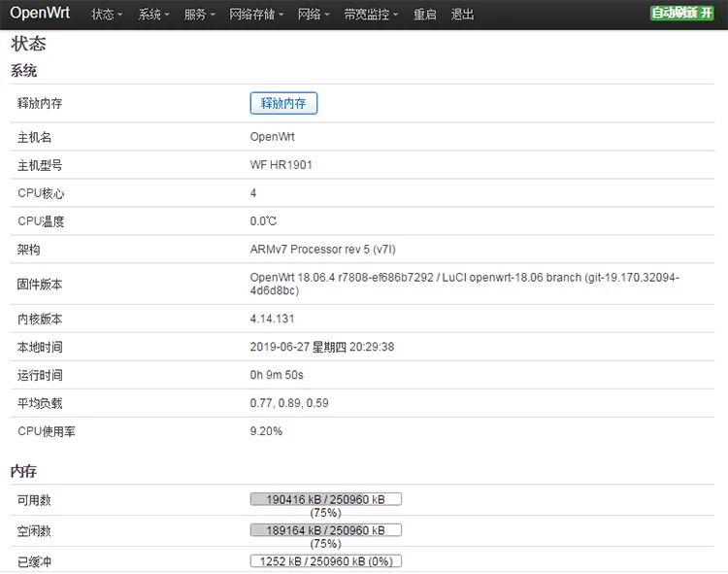
Task: Expand the 服务 menu
Action: coord(200,15)
